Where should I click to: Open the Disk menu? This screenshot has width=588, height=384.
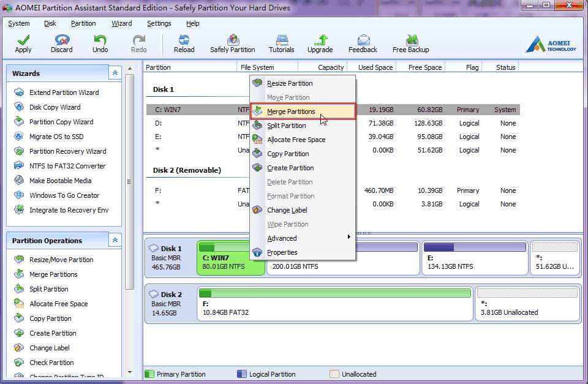(x=50, y=23)
